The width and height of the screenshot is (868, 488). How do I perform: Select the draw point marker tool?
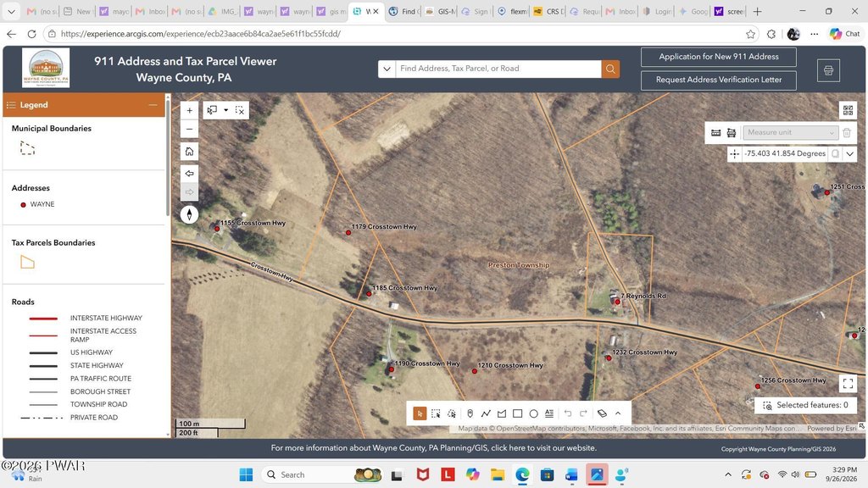pos(470,413)
